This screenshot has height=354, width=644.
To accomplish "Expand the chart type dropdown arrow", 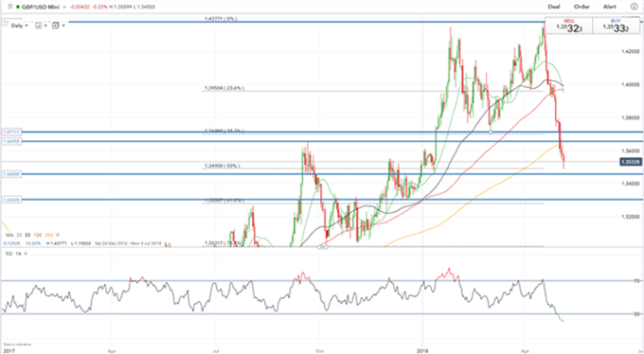I will [45, 26].
